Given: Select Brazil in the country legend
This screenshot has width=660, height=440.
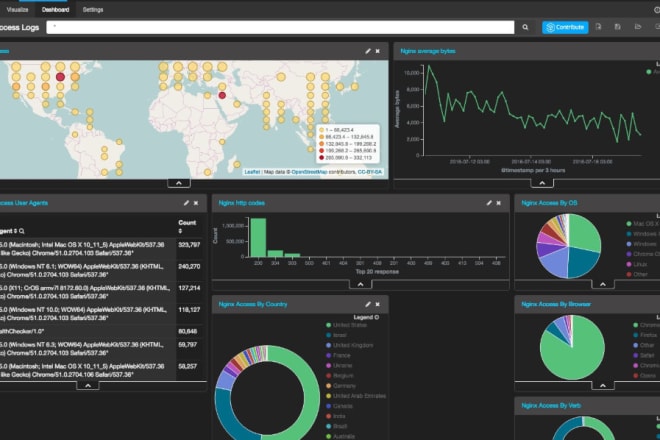Looking at the screenshot, I should 340,426.
